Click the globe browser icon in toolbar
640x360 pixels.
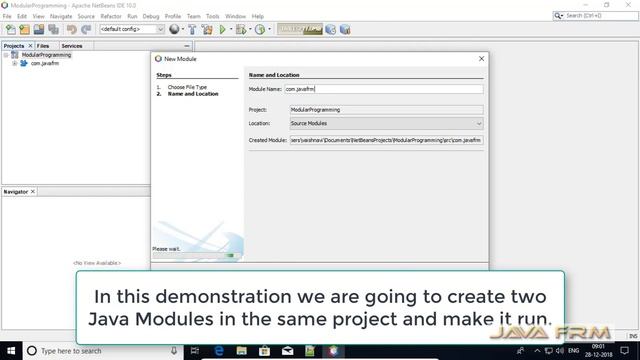(174, 29)
